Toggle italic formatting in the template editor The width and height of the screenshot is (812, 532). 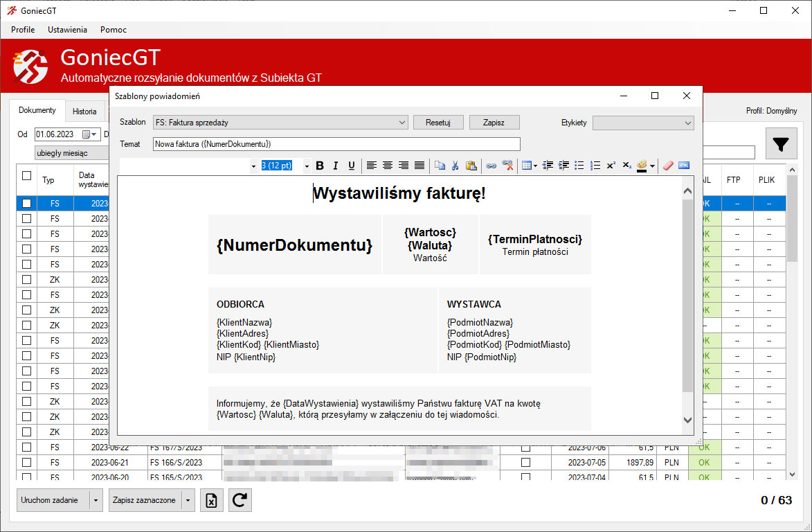(x=336, y=166)
